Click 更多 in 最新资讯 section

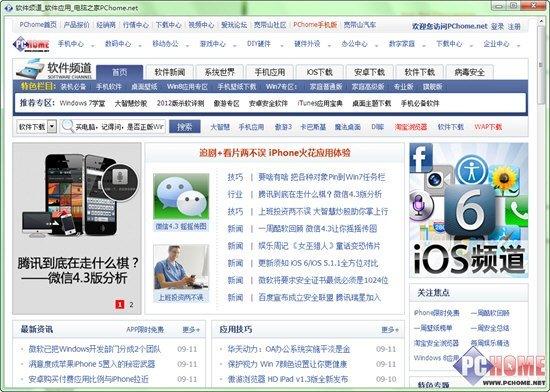[x=192, y=330]
